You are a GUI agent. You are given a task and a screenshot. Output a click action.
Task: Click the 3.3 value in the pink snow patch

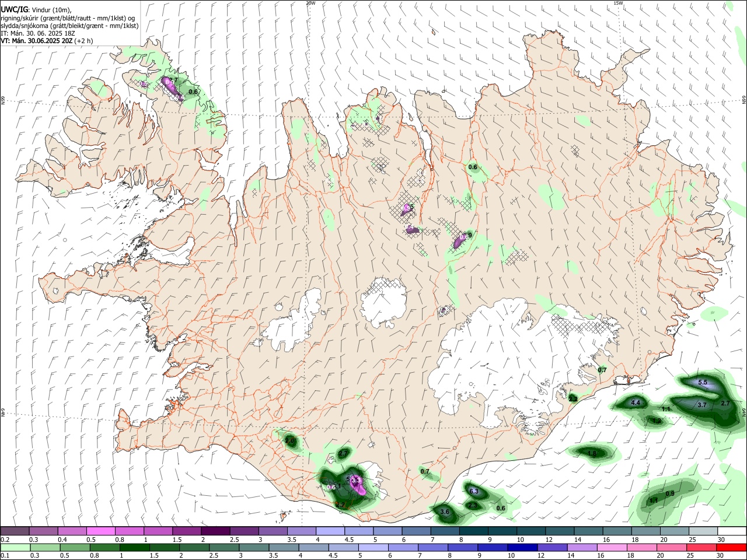357,480
